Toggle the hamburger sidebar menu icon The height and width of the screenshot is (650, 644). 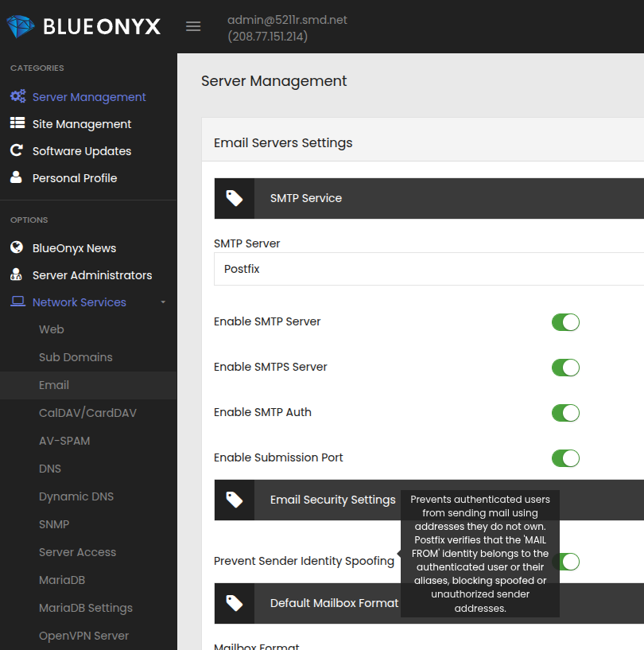(x=193, y=26)
